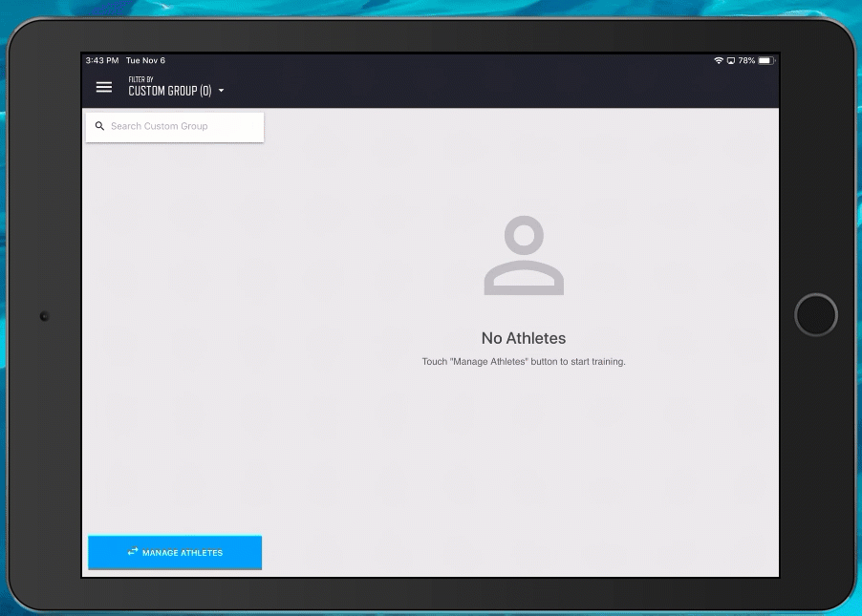
Task: Tap the Manage Athletes button
Action: pyautogui.click(x=175, y=552)
